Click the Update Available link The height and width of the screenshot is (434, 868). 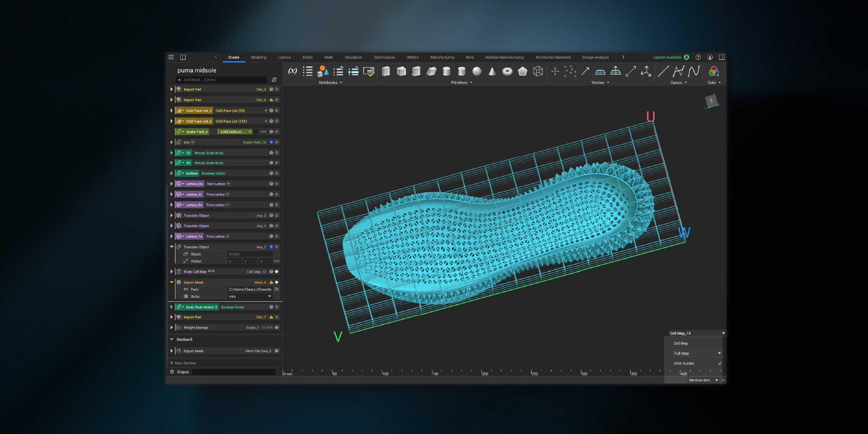coord(667,57)
